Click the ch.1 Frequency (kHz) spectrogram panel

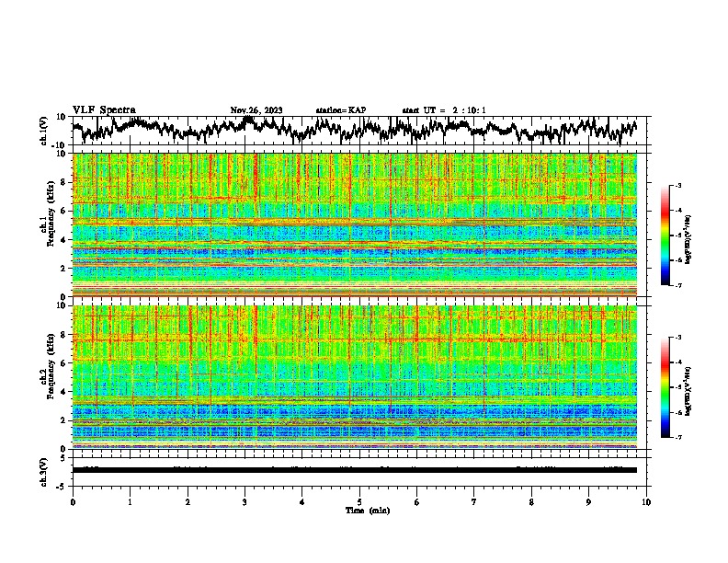click(x=355, y=224)
